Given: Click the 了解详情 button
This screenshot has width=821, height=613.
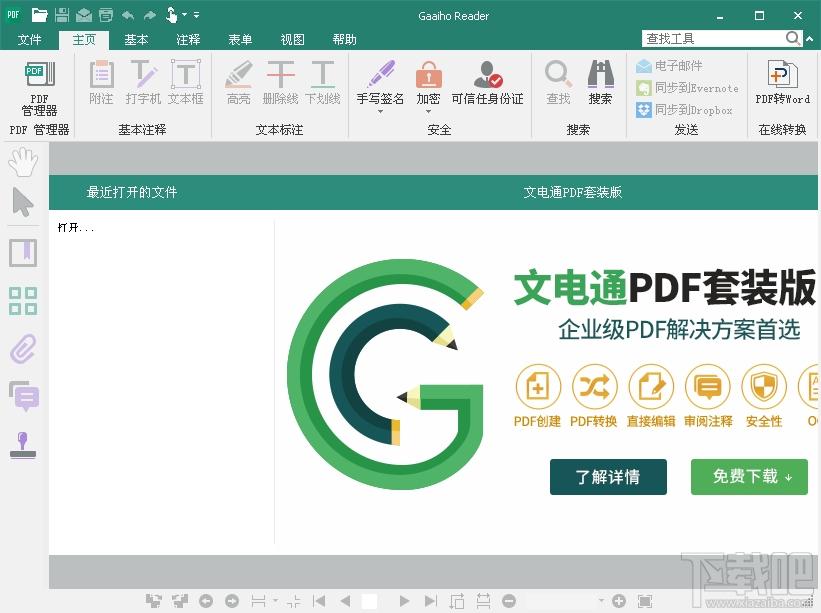Looking at the screenshot, I should [x=608, y=477].
